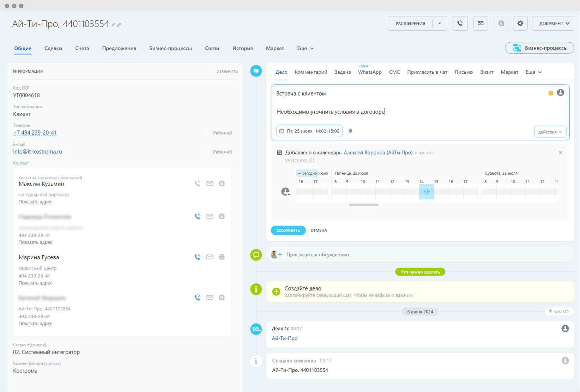580x392 pixels.
Task: Toggle the reminder bell for the meeting
Action: pyautogui.click(x=350, y=131)
